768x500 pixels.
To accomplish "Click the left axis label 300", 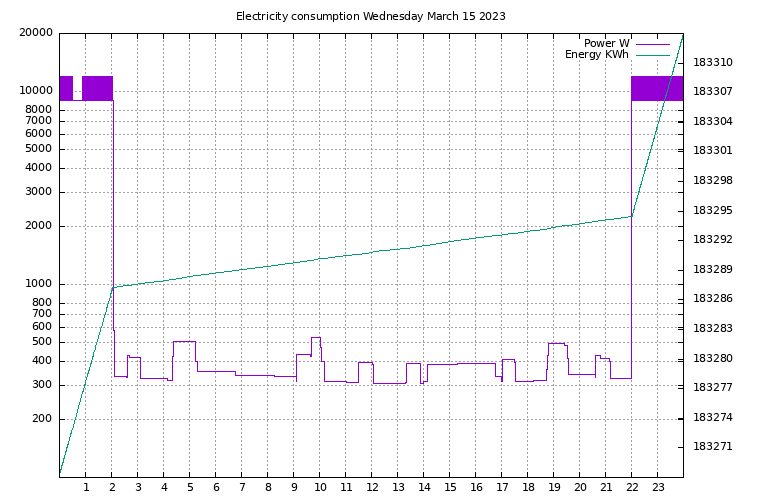I will [42, 385].
